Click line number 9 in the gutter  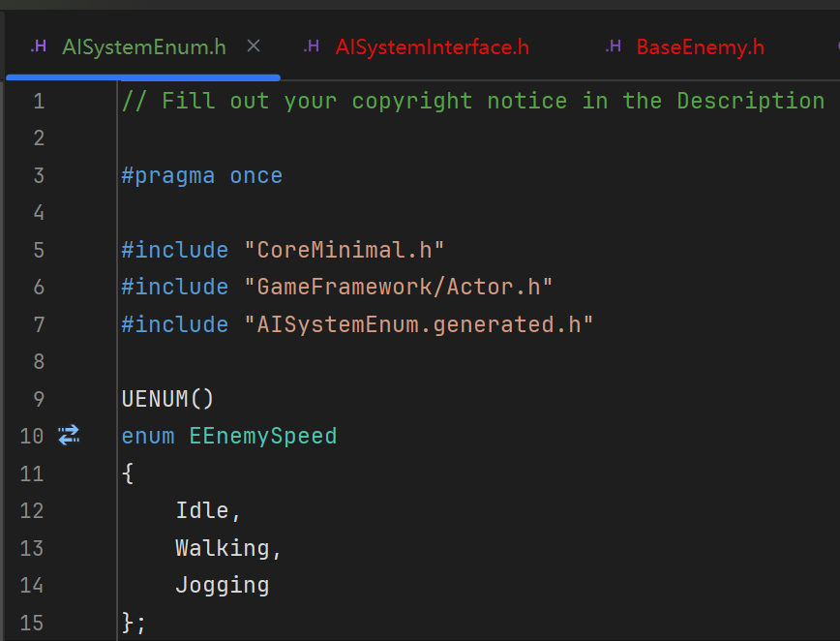(x=39, y=399)
